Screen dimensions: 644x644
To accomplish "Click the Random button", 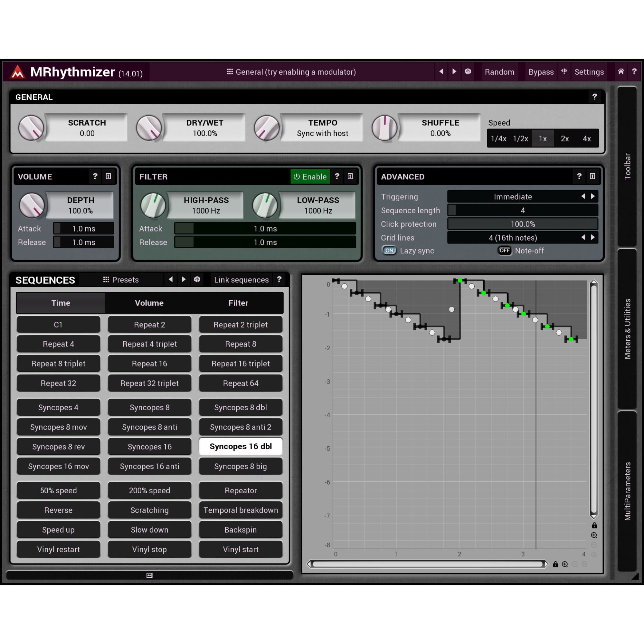I will pos(499,72).
